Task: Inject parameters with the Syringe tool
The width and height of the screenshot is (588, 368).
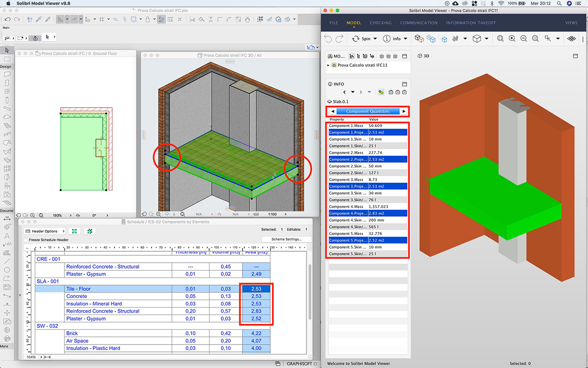Action: click(47, 19)
